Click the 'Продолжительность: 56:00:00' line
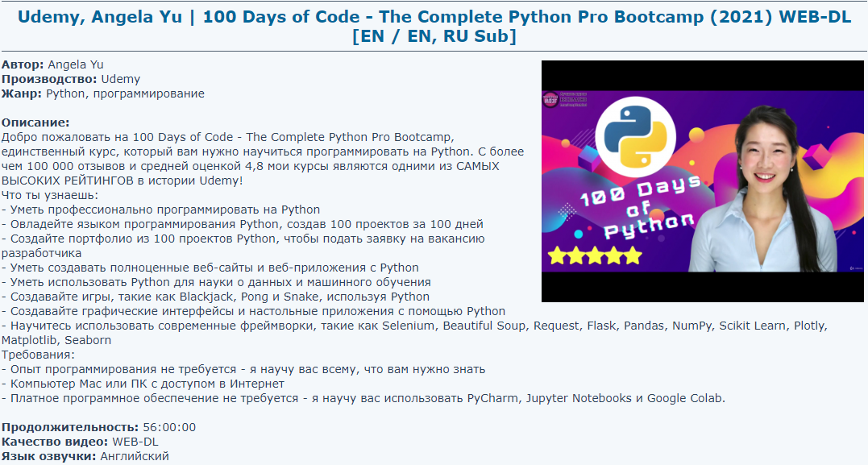Viewport: 868px width, 465px height. (98, 427)
